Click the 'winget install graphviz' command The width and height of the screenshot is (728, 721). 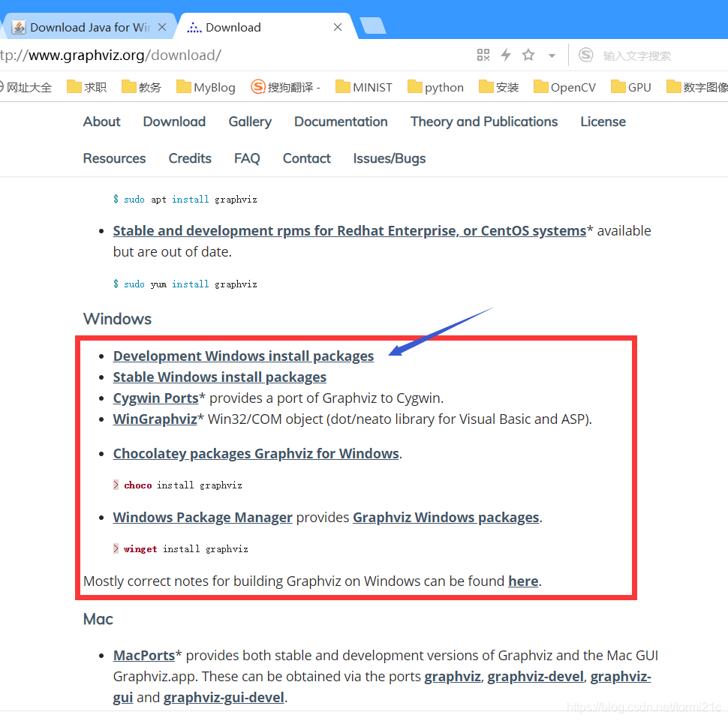[180, 549]
